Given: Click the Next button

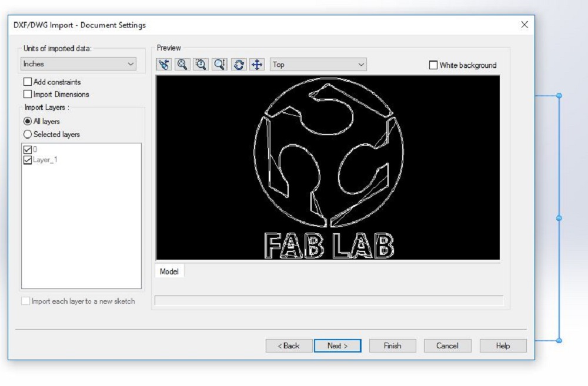Looking at the screenshot, I should (x=338, y=345).
